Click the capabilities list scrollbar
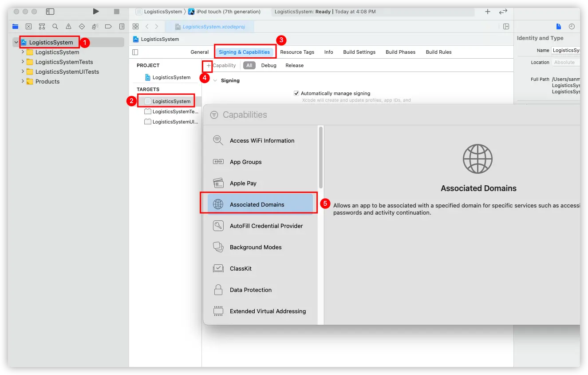Screen dimensions: 588x375 point(321,157)
